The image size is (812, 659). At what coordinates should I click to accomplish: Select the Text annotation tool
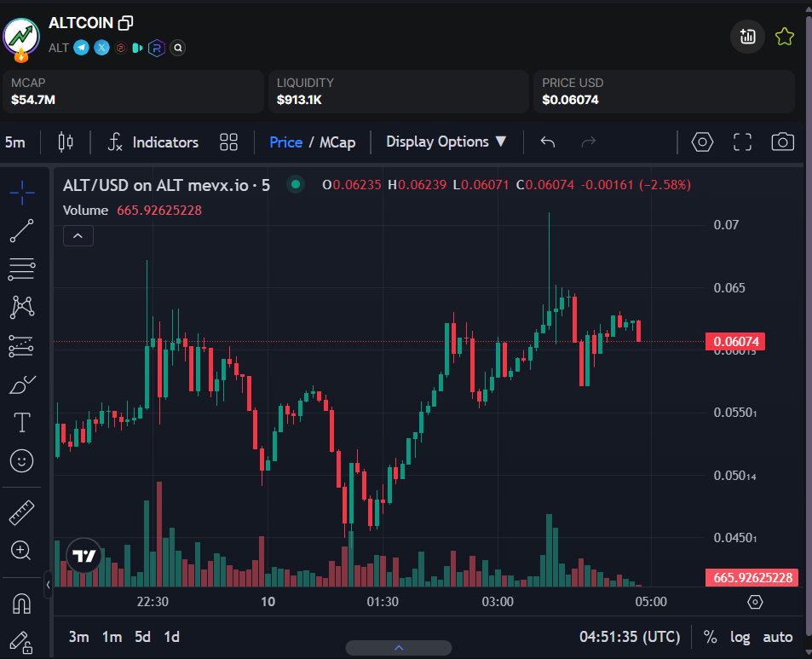pyautogui.click(x=22, y=422)
